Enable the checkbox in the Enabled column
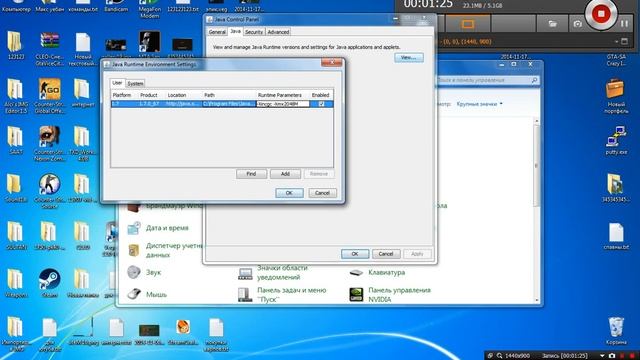This screenshot has height=360, width=640. (321, 104)
